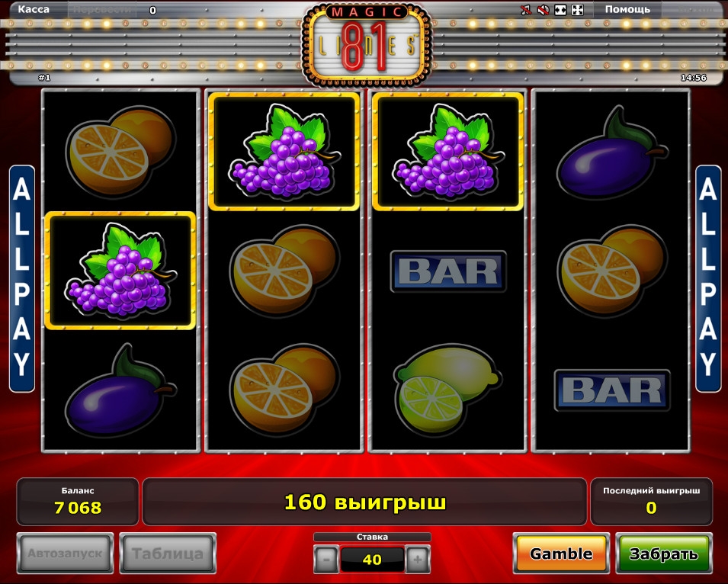Click the bet amount field showing 40
This screenshot has height=584, width=728.
point(372,560)
